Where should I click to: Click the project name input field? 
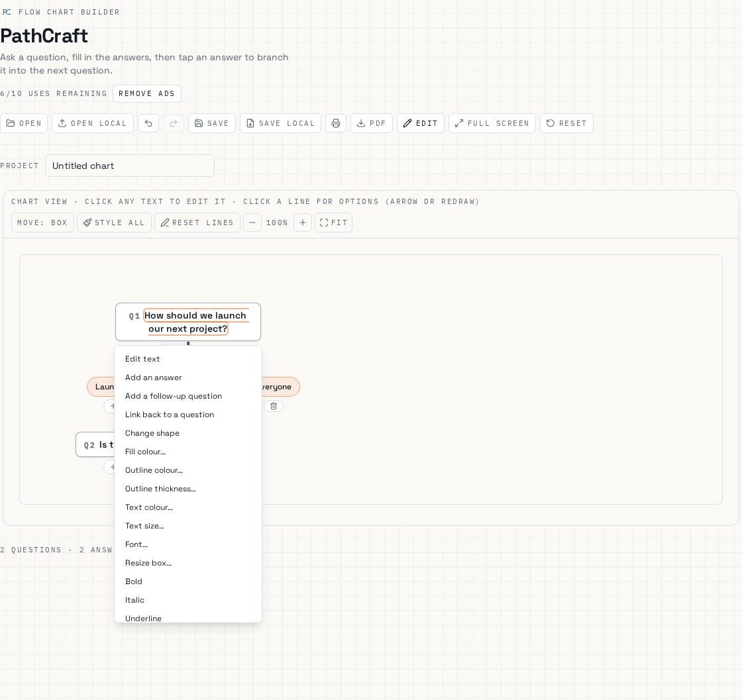coord(130,166)
